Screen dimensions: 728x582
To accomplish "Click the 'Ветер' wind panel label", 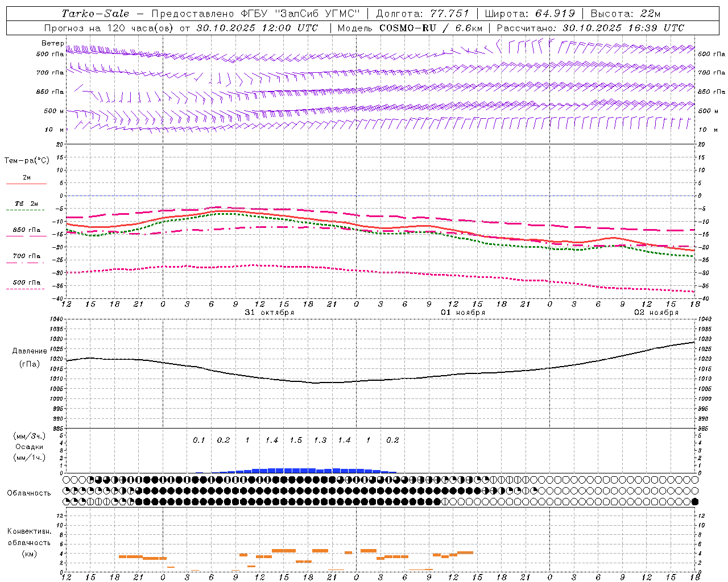I will 52,43.
